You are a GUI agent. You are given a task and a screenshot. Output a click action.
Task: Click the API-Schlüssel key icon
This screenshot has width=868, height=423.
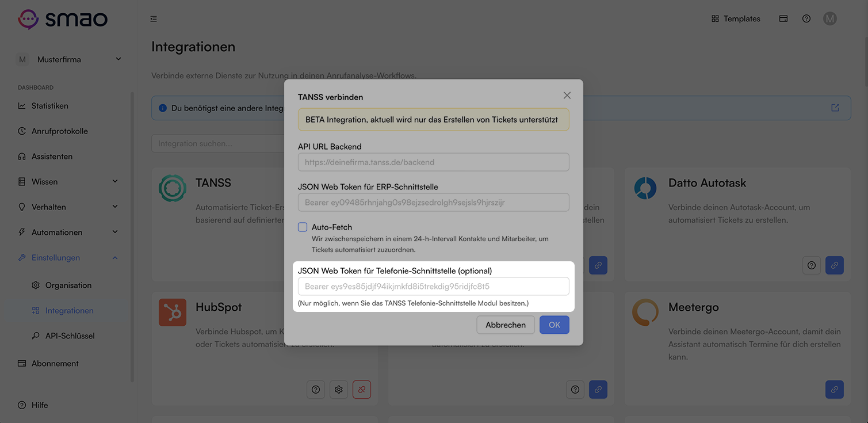[36, 336]
